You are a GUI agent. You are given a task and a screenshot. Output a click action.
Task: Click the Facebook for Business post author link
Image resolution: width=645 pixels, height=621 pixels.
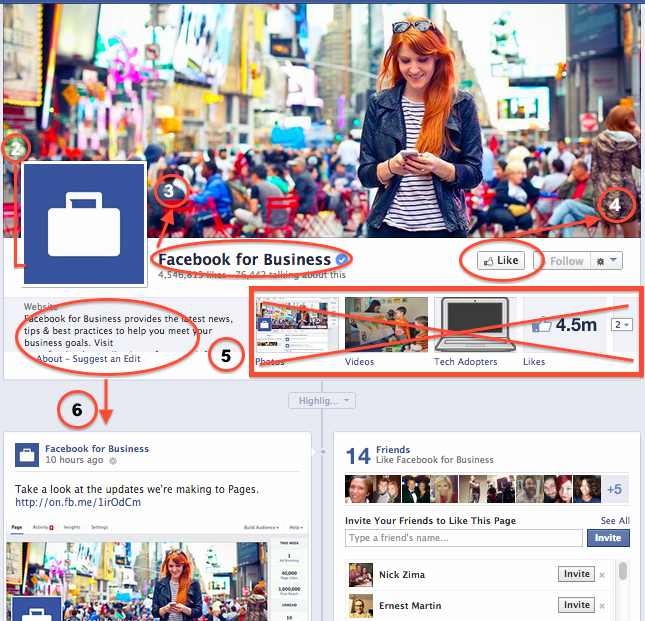[97, 449]
